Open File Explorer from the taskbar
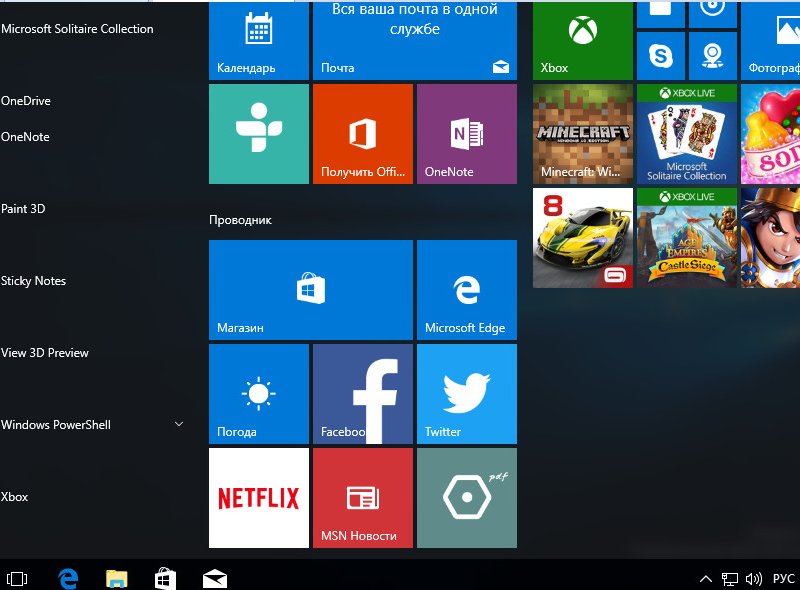Screen dimensions: 800x590 point(117,579)
